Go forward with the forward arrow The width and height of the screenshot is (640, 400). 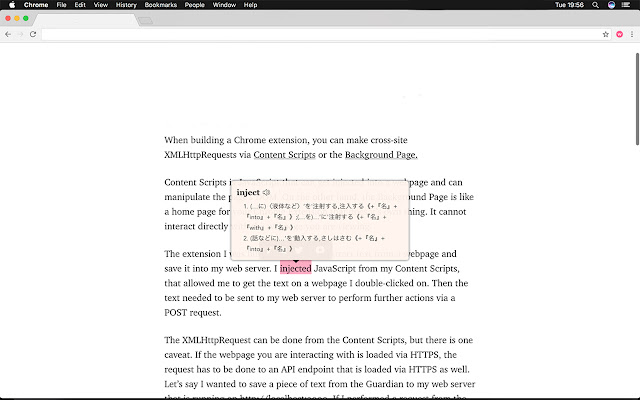click(20, 34)
